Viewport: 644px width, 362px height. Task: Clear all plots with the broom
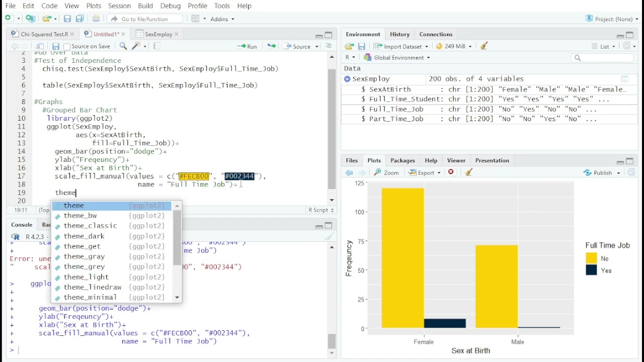(469, 172)
